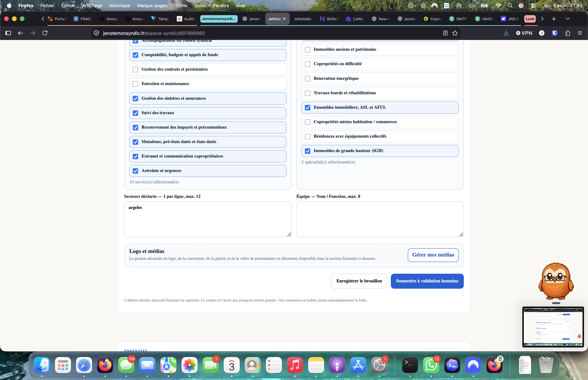This screenshot has width=588, height=380.
Task: Click the Secteurs déclarés text area
Action: (x=208, y=219)
